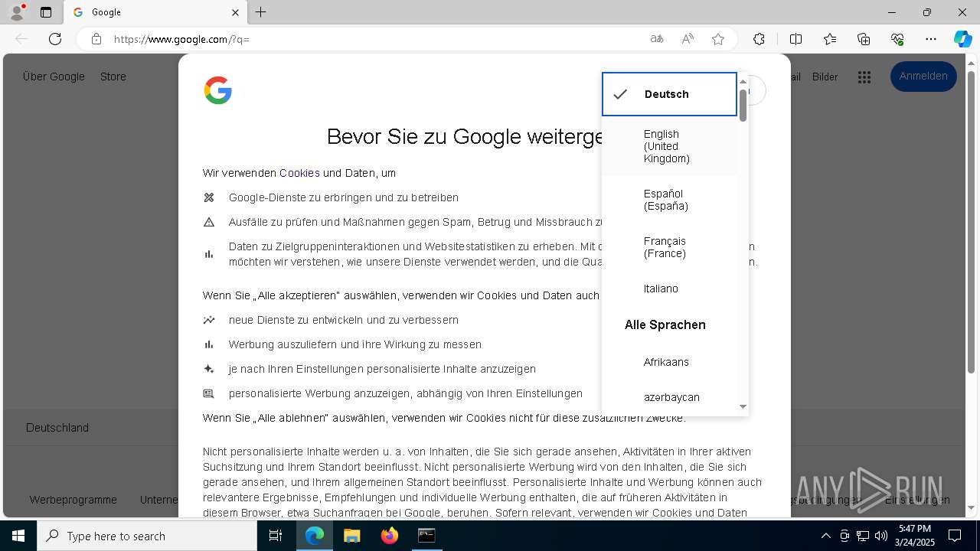Open File Explorer from taskbar
The image size is (980, 551).
click(x=351, y=536)
